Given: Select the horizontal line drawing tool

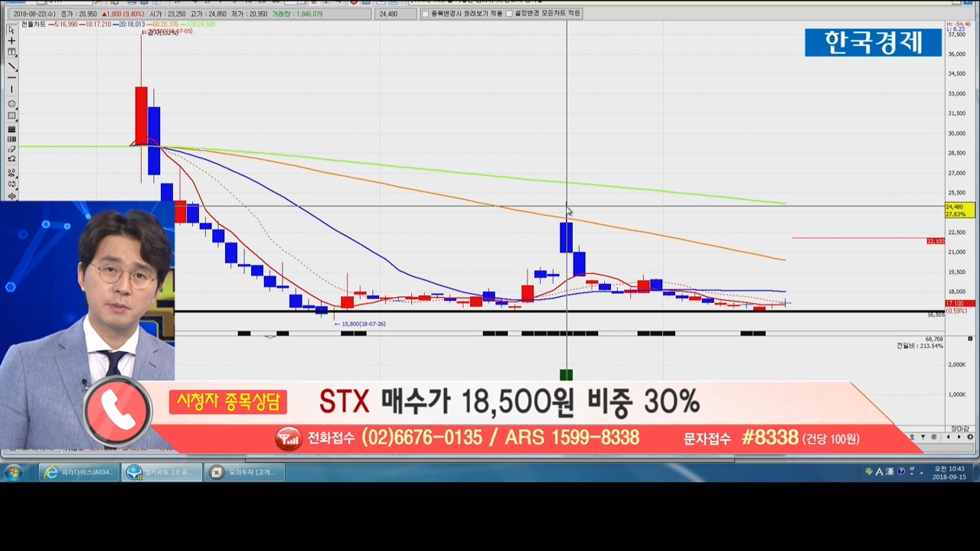Looking at the screenshot, I should [11, 78].
